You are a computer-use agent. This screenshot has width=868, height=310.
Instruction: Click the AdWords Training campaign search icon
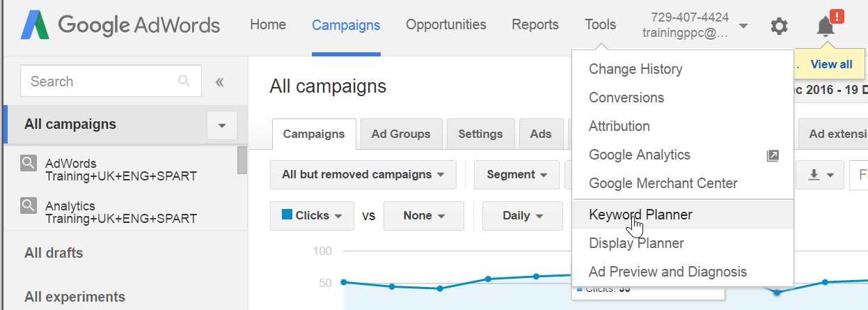(x=29, y=164)
